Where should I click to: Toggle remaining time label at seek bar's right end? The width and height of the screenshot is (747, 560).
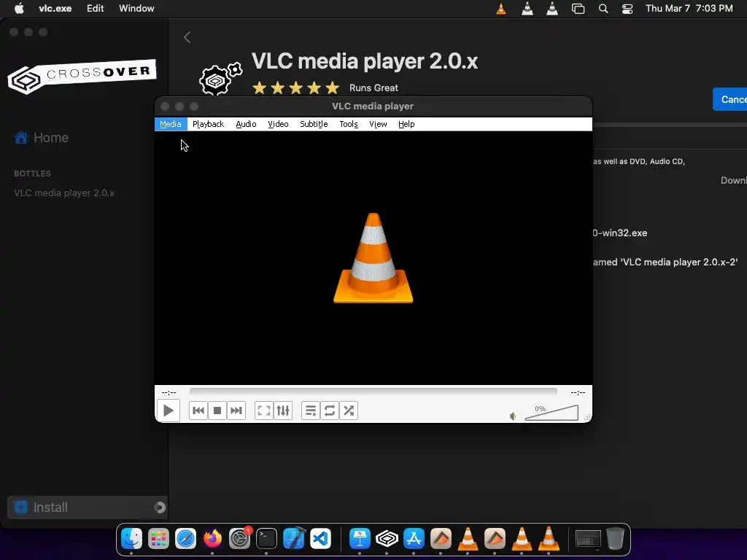[x=578, y=392]
